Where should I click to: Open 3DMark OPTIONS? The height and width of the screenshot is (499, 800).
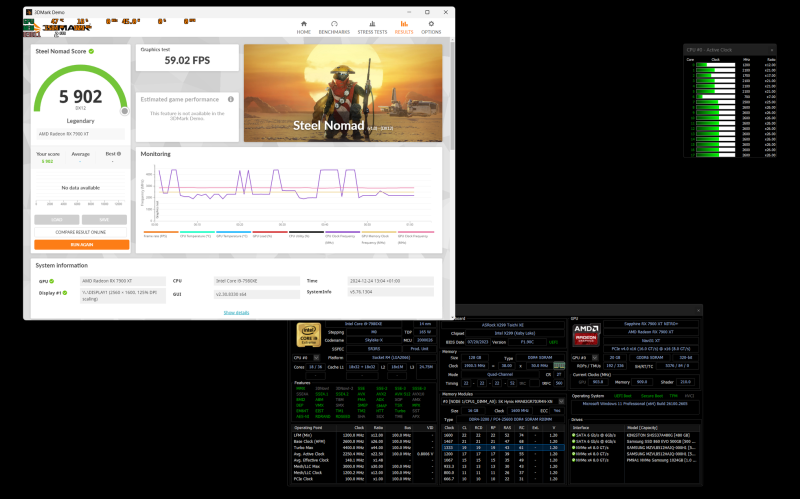[431, 28]
